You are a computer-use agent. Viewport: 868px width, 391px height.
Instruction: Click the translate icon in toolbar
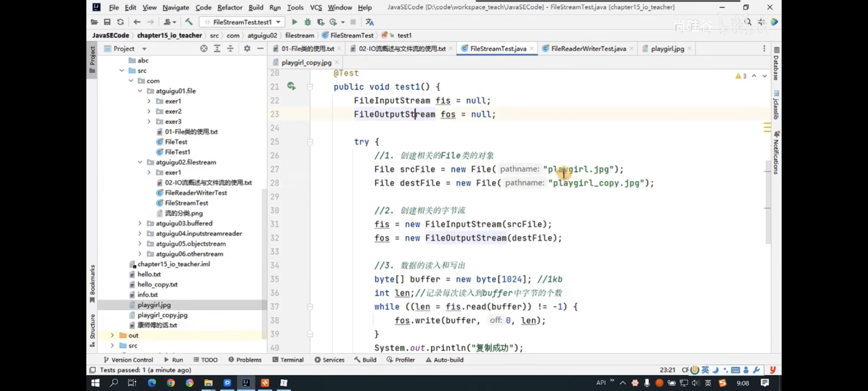pyautogui.click(x=369, y=22)
